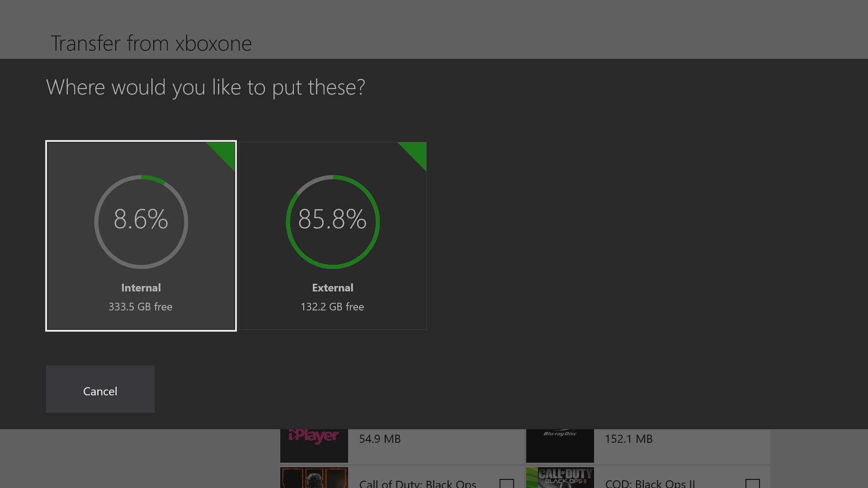Click the 333.5 GB free label
Screen dimensions: 868x488
141,307
